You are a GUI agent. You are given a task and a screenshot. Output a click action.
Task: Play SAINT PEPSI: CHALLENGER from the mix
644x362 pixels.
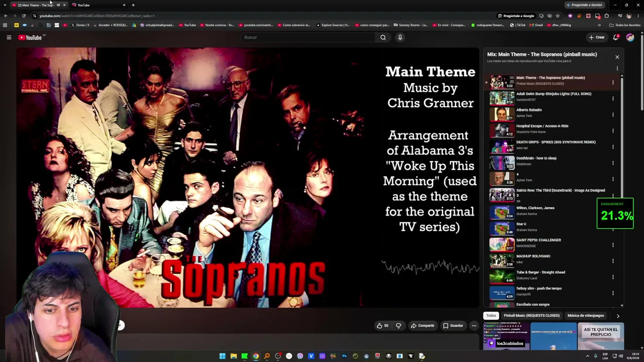click(x=551, y=244)
